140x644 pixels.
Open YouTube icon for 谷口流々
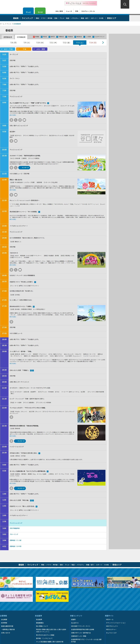click(16, 141)
